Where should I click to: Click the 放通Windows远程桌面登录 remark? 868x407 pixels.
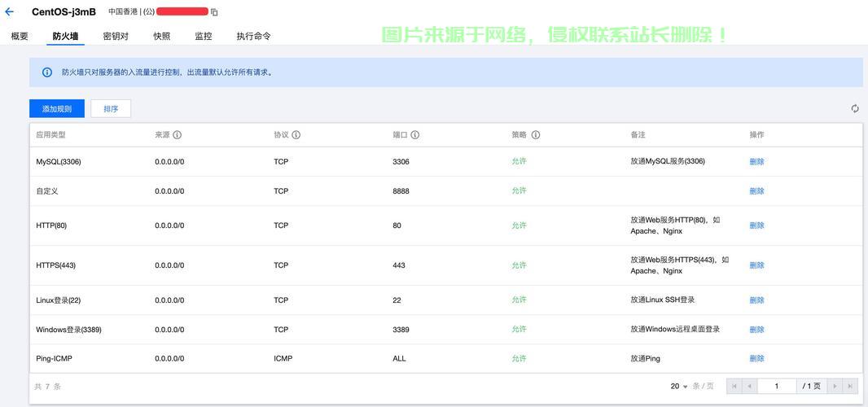675,329
